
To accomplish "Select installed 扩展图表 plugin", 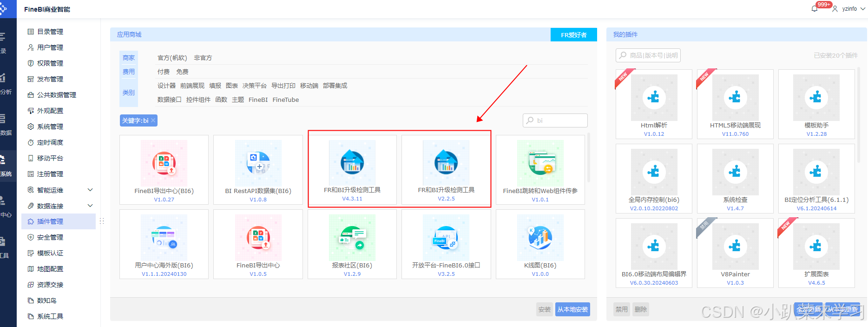I will (816, 253).
